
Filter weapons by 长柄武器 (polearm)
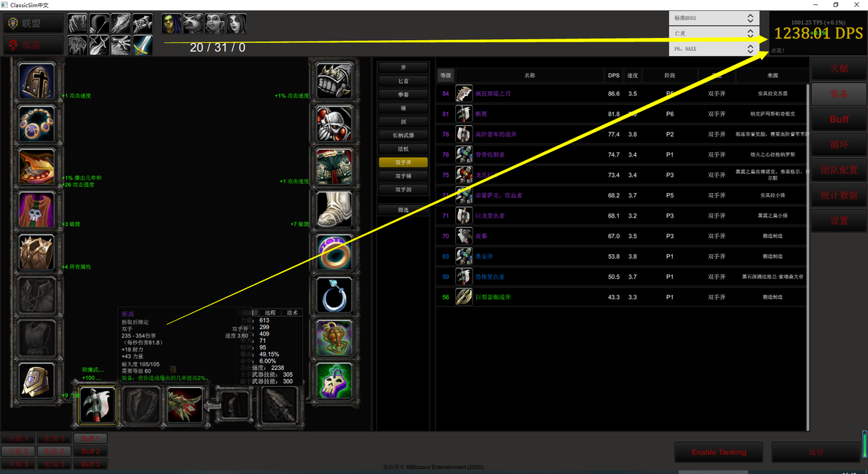[x=403, y=135]
